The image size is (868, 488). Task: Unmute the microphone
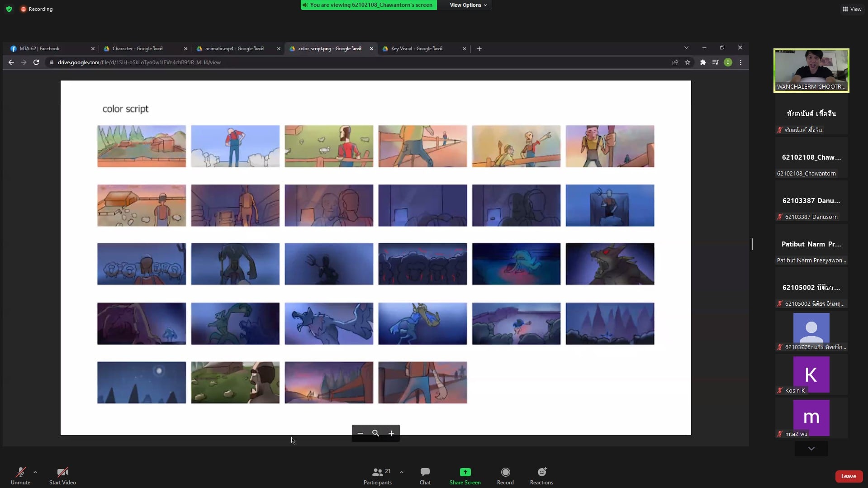[x=20, y=472]
